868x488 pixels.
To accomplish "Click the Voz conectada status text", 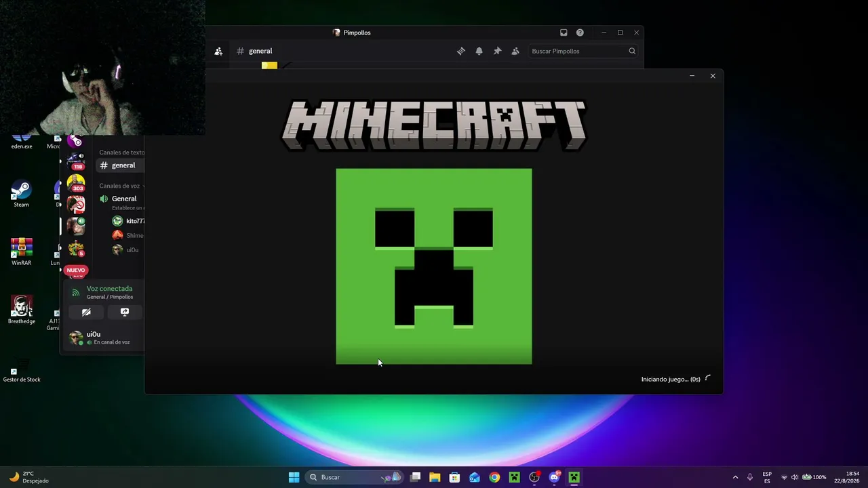I will point(109,289).
